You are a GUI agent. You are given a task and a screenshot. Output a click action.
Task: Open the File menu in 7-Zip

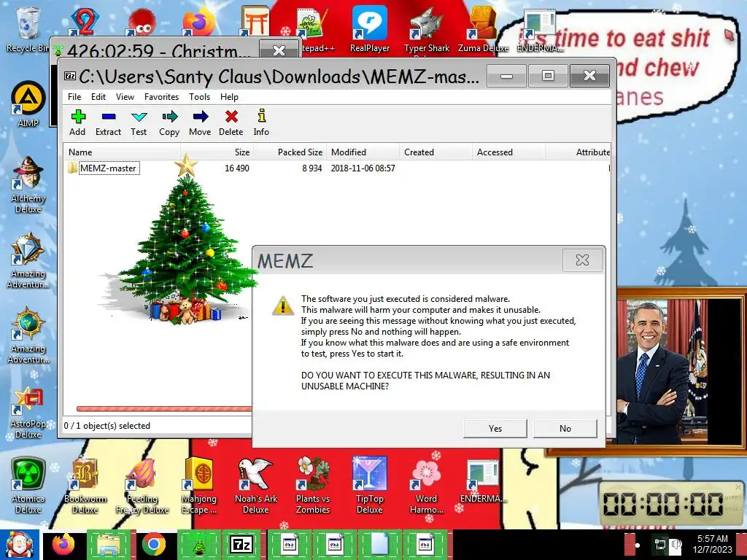[x=74, y=97]
